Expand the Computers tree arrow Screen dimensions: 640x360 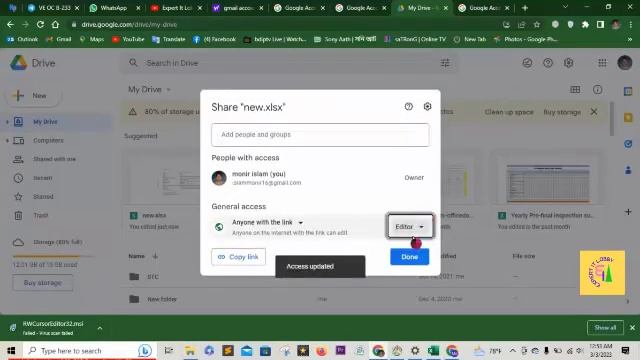7,140
